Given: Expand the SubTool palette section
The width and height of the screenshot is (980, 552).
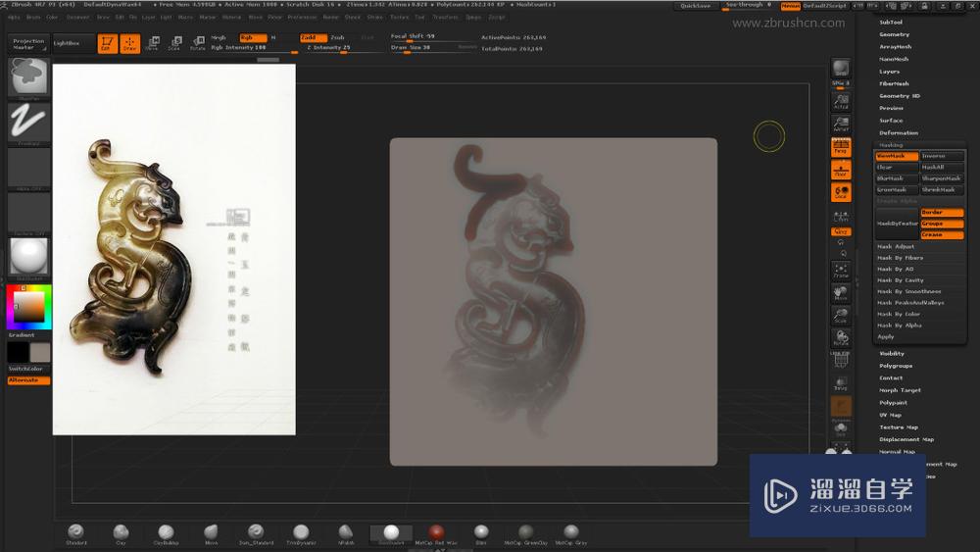Looking at the screenshot, I should tap(891, 22).
